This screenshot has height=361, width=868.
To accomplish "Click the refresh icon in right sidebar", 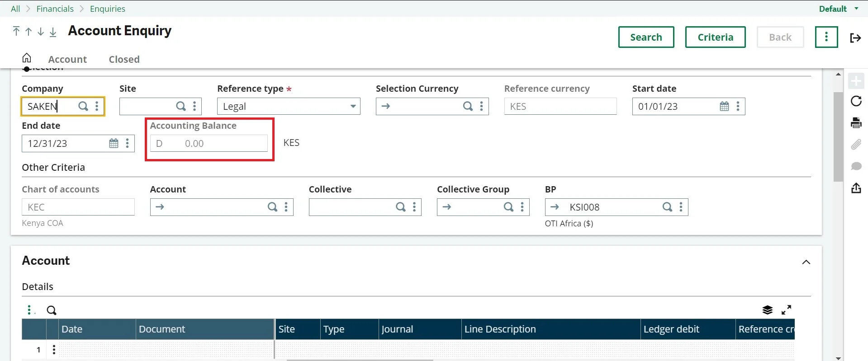I will point(856,101).
